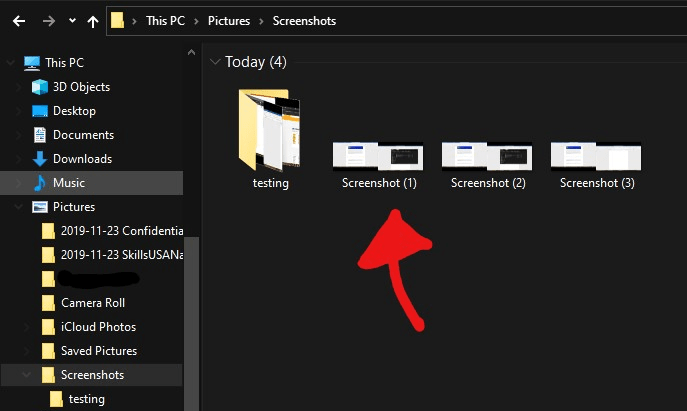
Task: Select the Screenshot (2) thumbnail
Action: (487, 156)
